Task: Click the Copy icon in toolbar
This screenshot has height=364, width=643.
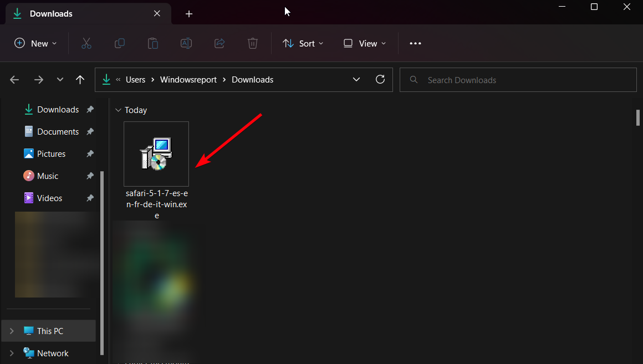Action: point(119,43)
